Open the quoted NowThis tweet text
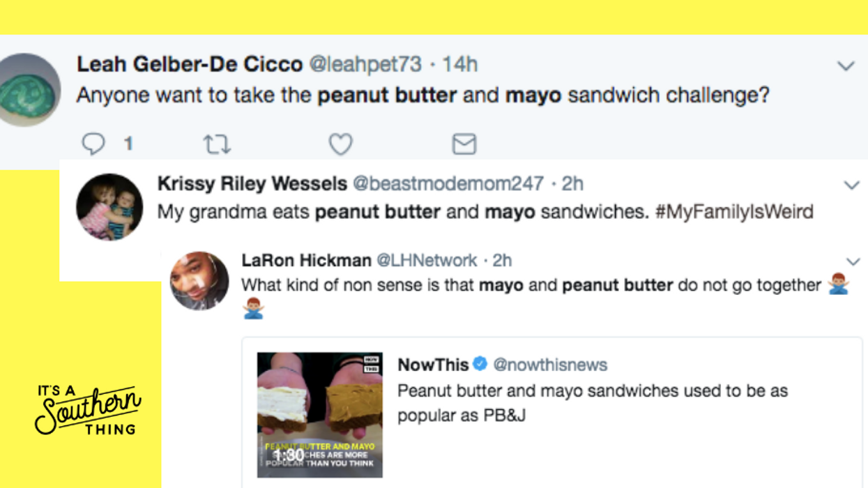Screen dimensions: 868x488 coord(592,402)
